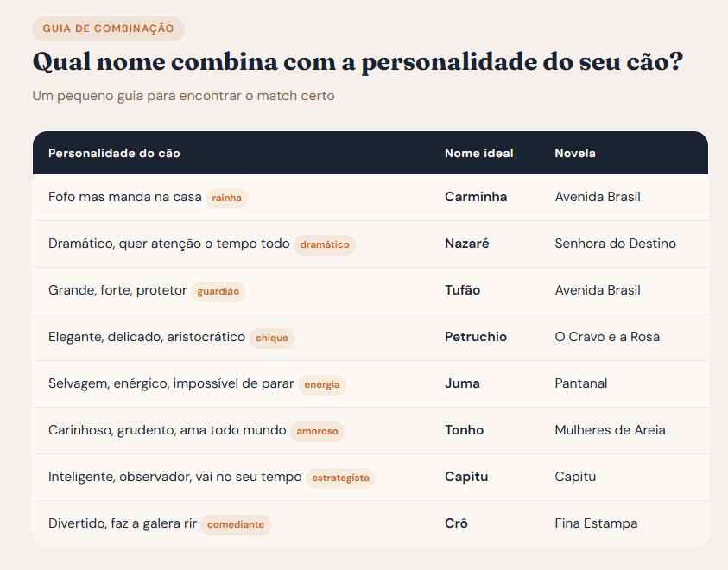Click the 'Fina Estampa' novela cell

pyautogui.click(x=596, y=523)
